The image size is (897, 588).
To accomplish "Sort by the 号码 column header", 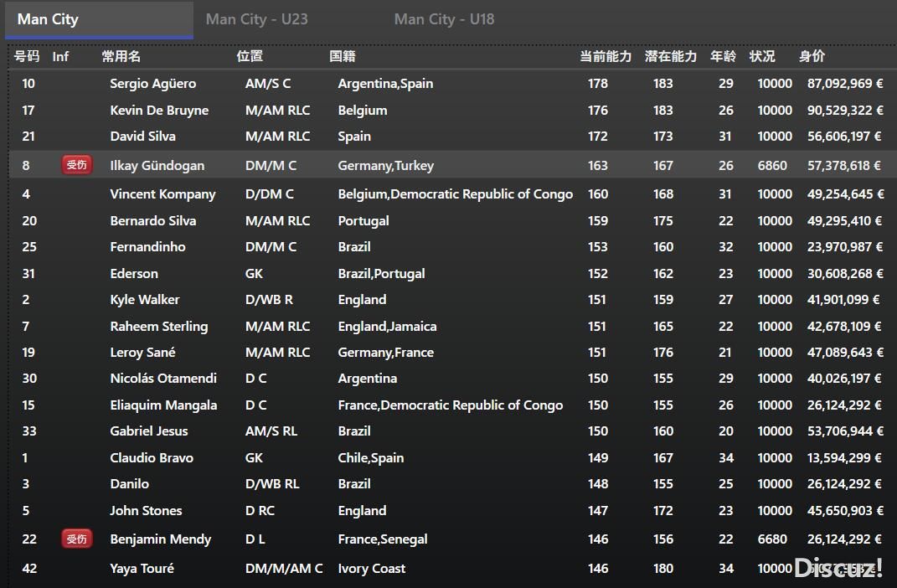I will [27, 56].
